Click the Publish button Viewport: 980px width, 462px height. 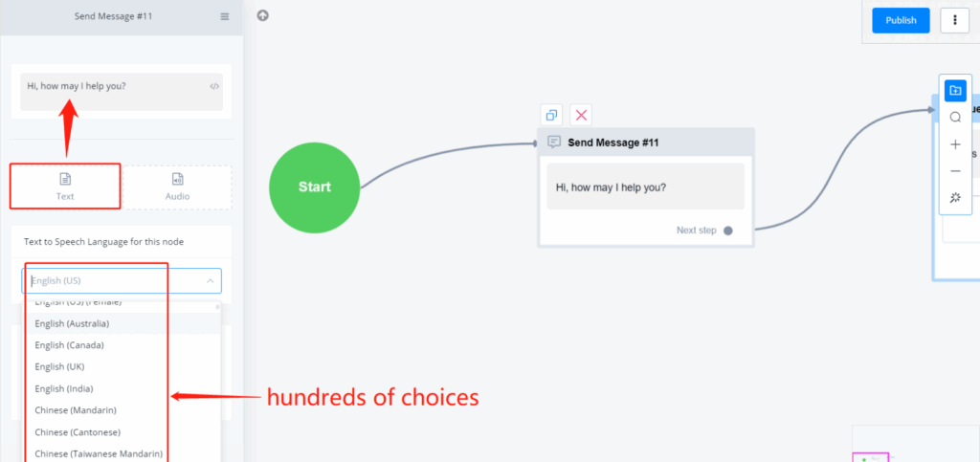click(901, 20)
